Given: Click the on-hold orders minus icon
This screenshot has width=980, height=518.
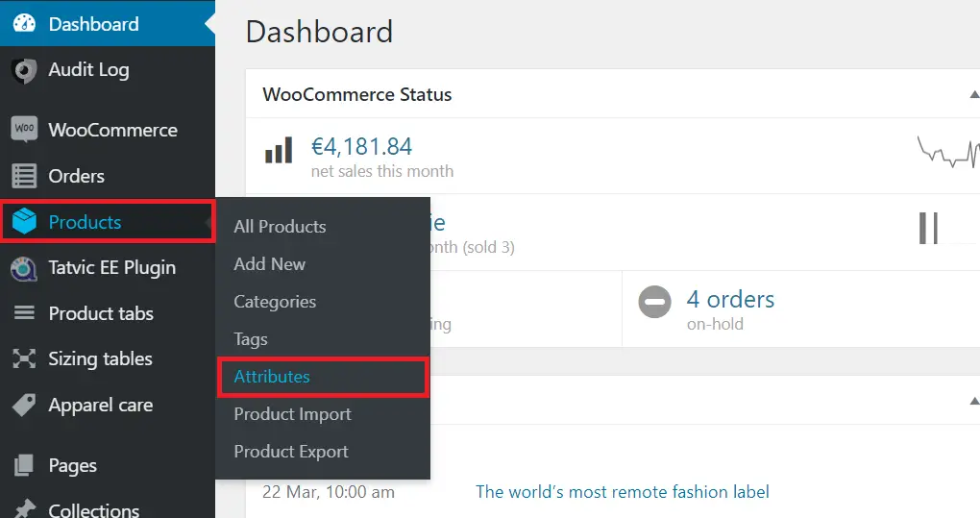Looking at the screenshot, I should click(x=654, y=302).
